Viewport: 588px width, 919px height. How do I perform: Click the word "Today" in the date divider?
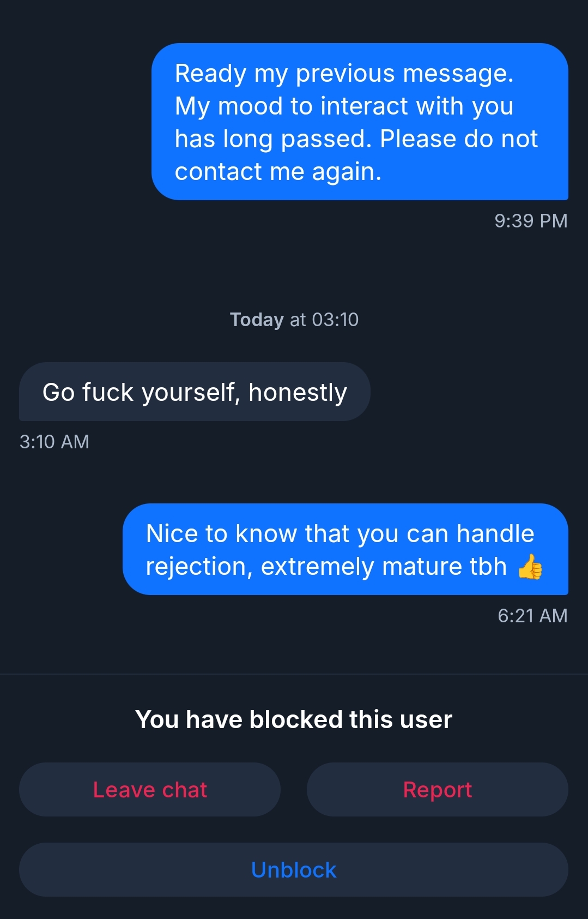click(257, 320)
